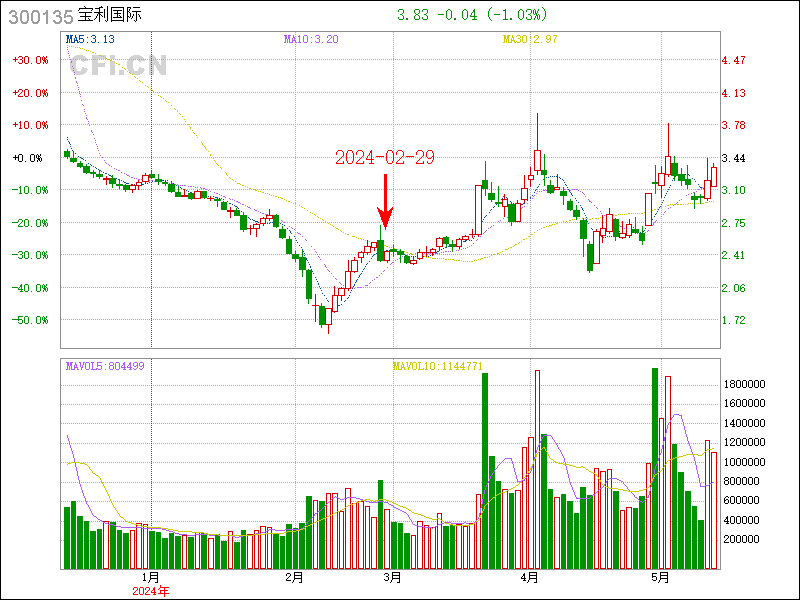Go to 5月 on the time axis
This screenshot has width=800, height=600.
pyautogui.click(x=659, y=577)
